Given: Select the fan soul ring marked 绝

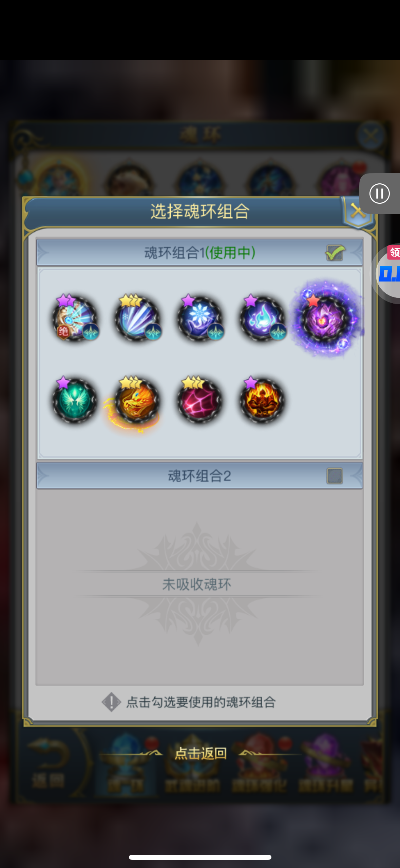Looking at the screenshot, I should click(x=75, y=318).
